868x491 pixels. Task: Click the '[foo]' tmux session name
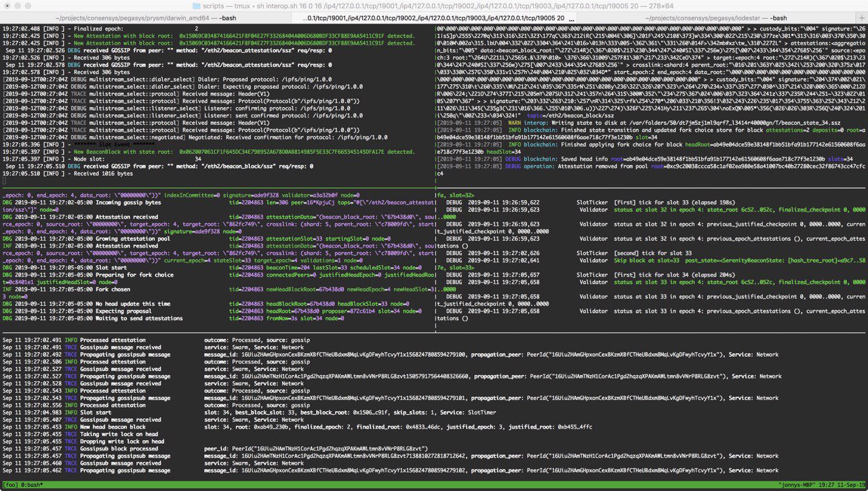(x=10, y=486)
